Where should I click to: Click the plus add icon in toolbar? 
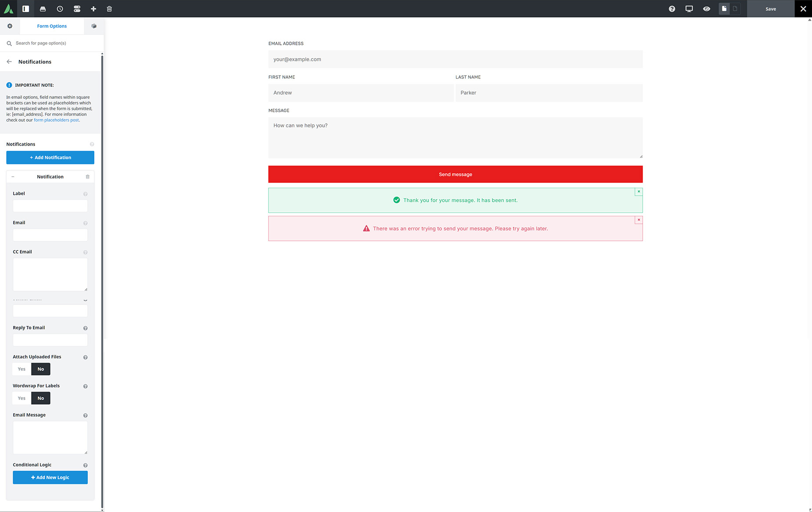[x=93, y=9]
